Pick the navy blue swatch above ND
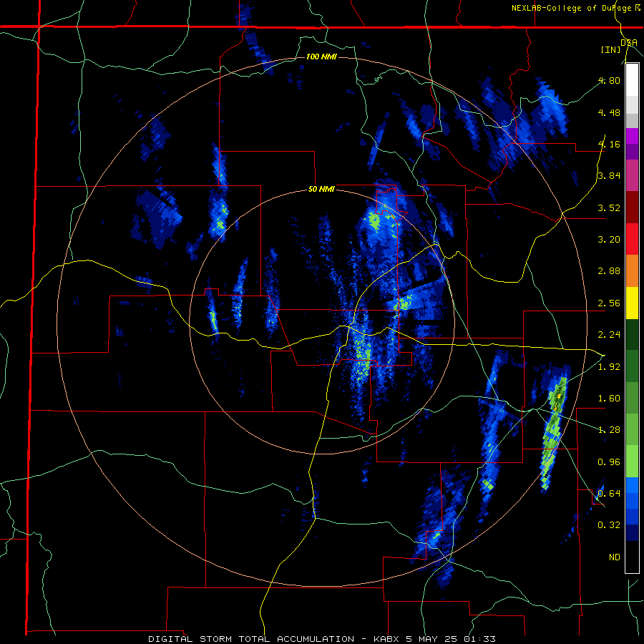Image resolution: width=644 pixels, height=644 pixels. pos(632,533)
